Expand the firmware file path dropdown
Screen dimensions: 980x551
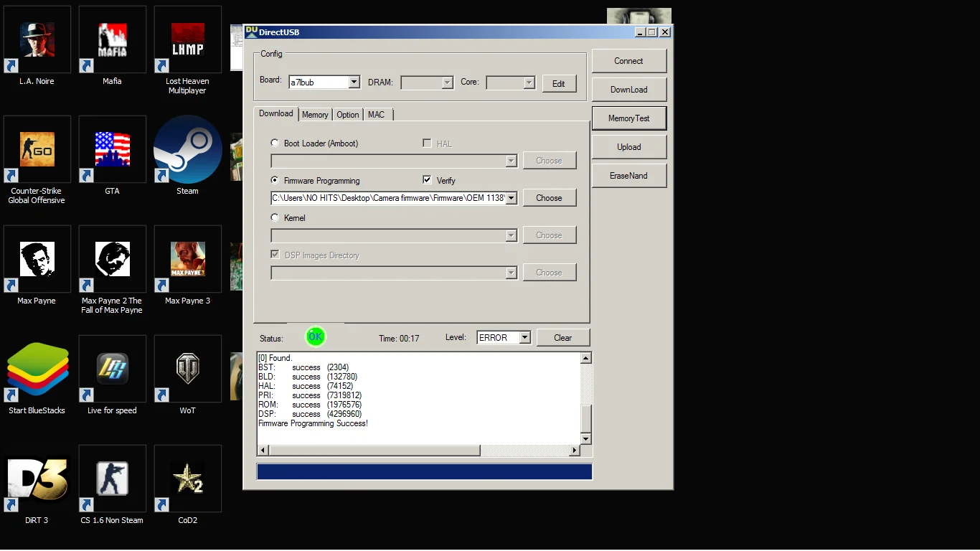pos(512,199)
